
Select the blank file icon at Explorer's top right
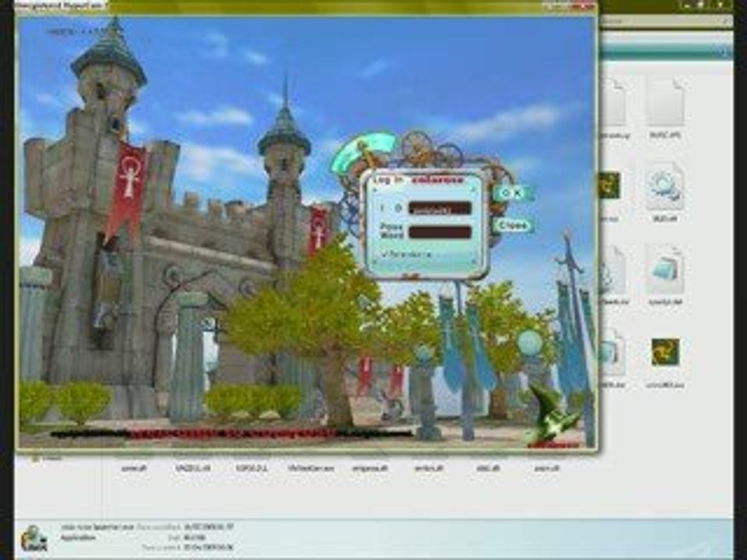click(x=665, y=102)
